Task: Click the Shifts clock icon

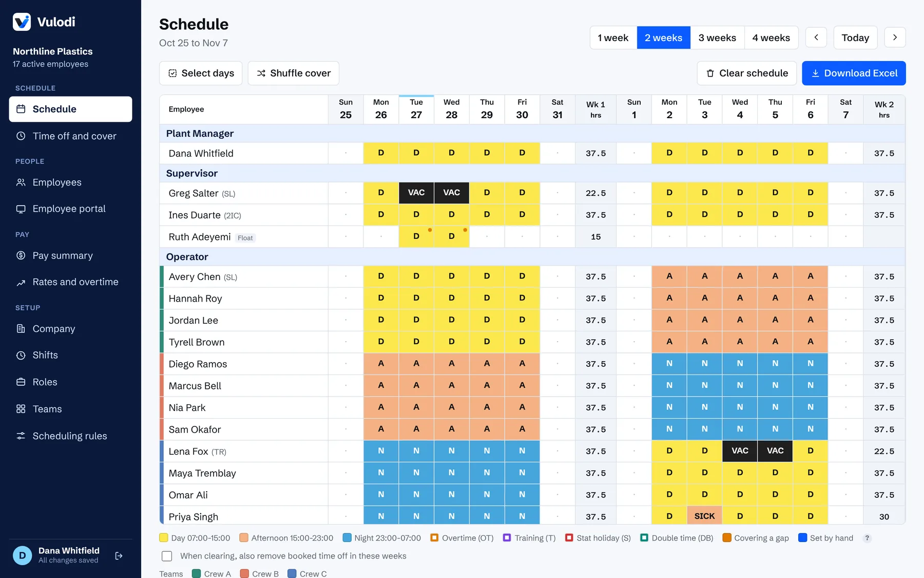Action: point(21,355)
